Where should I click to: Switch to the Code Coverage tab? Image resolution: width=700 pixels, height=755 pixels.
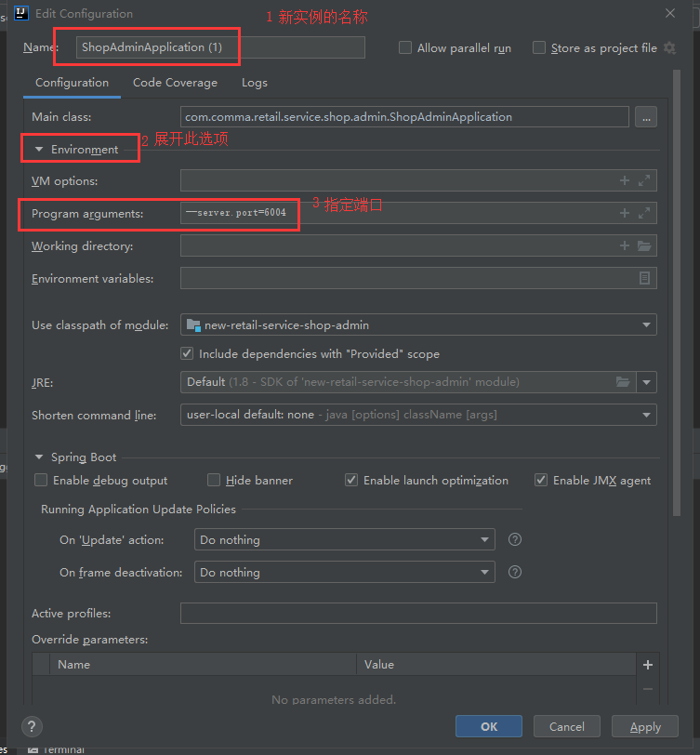point(175,83)
